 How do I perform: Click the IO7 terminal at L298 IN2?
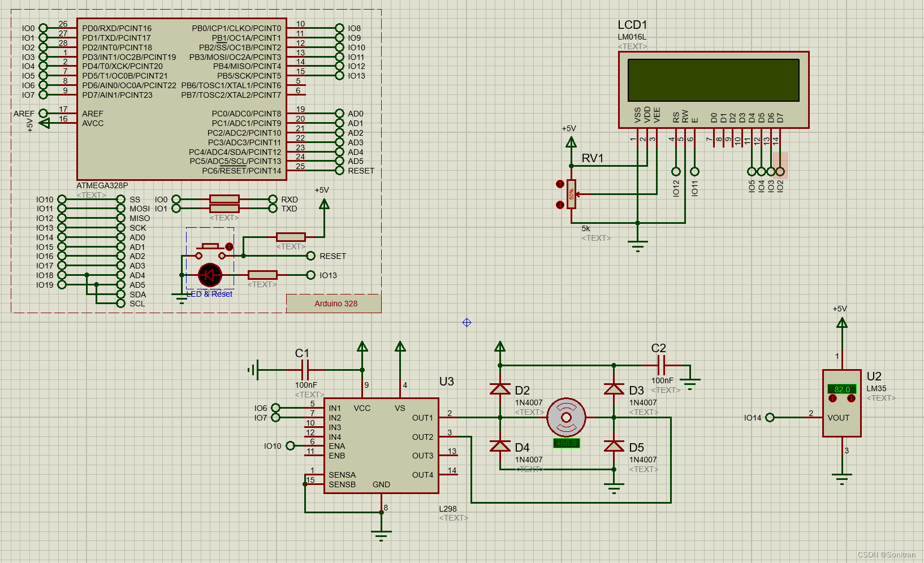pos(276,418)
